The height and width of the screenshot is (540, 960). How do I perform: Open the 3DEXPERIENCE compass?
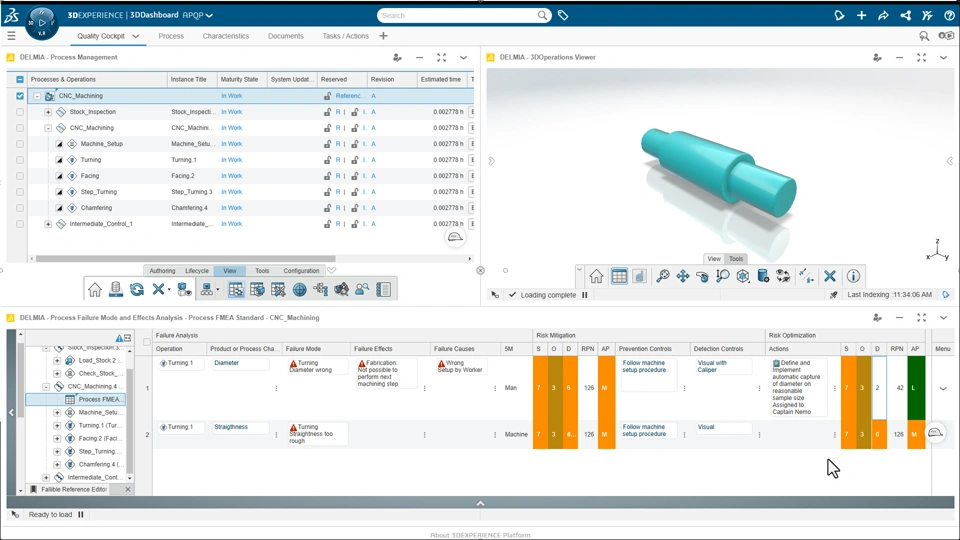42,23
